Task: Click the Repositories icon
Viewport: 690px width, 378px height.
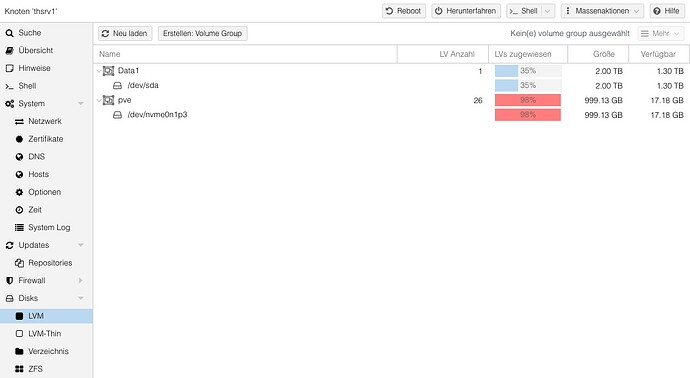Action: pyautogui.click(x=19, y=263)
